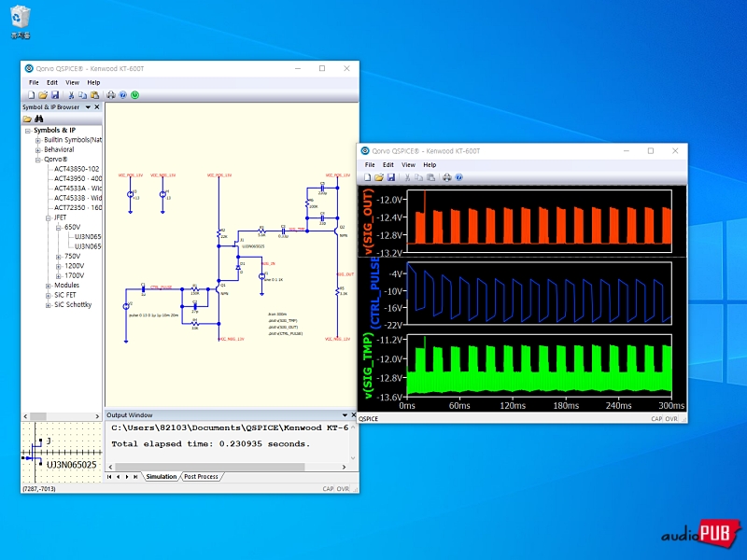Screen dimensions: 747x560
Task: Close the Output Window panel
Action: 354,414
